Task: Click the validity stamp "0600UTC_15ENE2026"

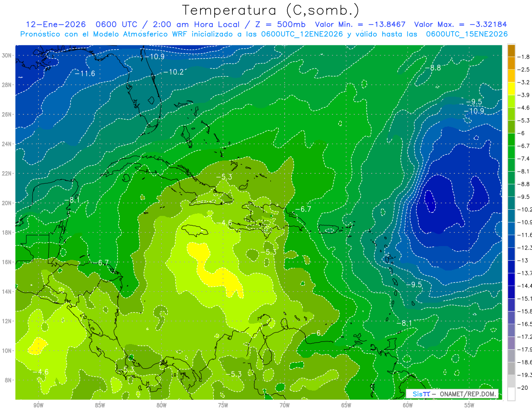Action: tap(466, 34)
